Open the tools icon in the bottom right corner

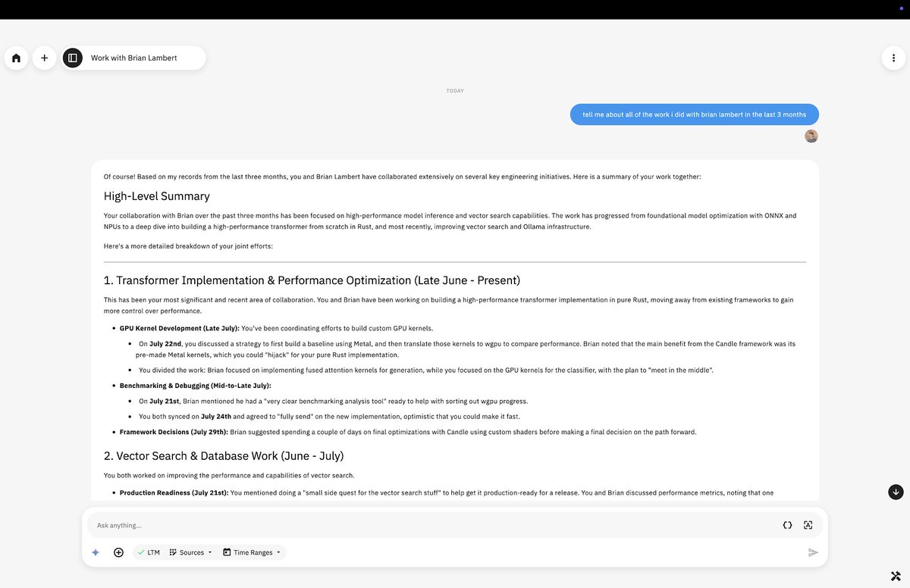(x=895, y=576)
